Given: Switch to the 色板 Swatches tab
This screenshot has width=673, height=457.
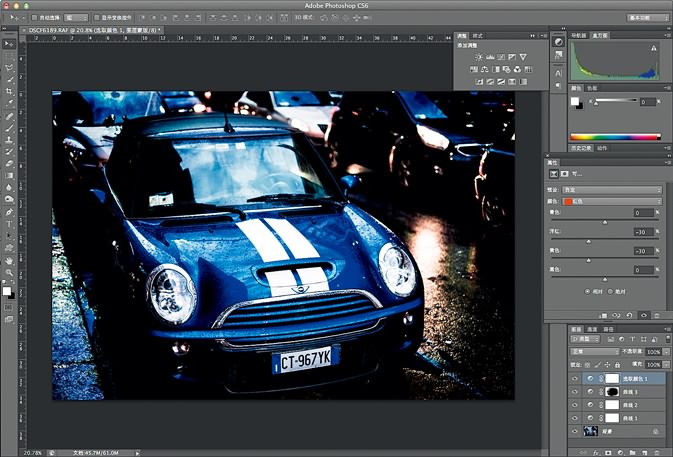Looking at the screenshot, I should point(592,88).
